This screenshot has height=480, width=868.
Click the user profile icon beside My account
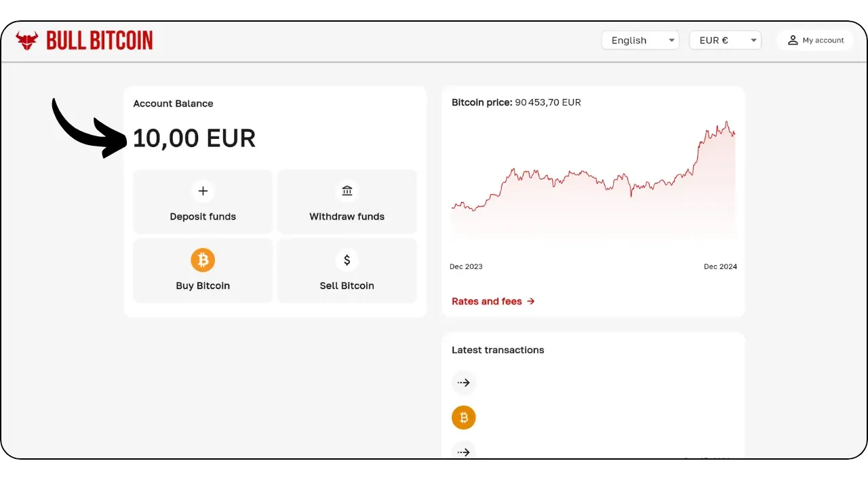792,41
